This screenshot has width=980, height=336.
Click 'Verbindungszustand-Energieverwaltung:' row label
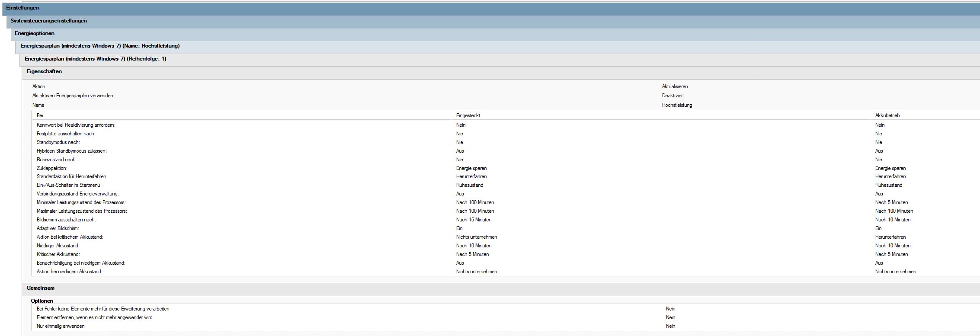[x=77, y=194]
